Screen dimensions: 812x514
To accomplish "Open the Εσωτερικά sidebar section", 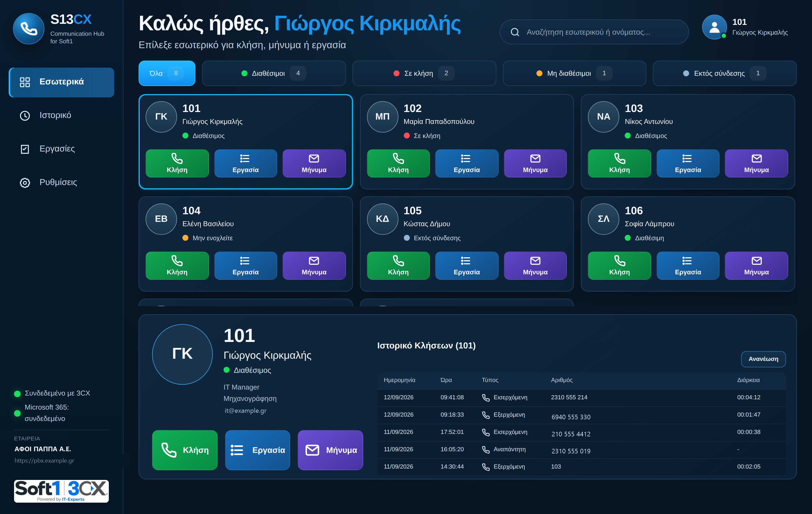I will (61, 82).
